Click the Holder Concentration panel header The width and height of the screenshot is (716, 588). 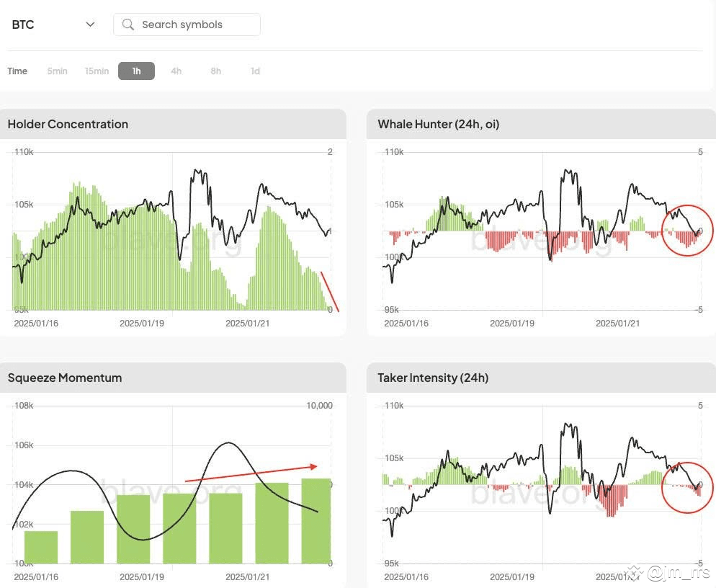tap(68, 124)
